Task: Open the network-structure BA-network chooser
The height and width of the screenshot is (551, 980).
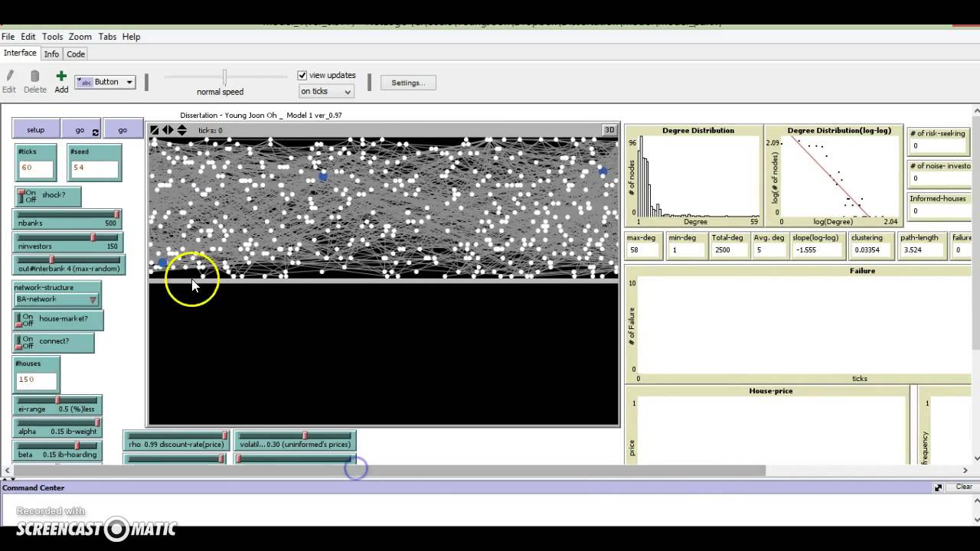Action: tap(57, 299)
